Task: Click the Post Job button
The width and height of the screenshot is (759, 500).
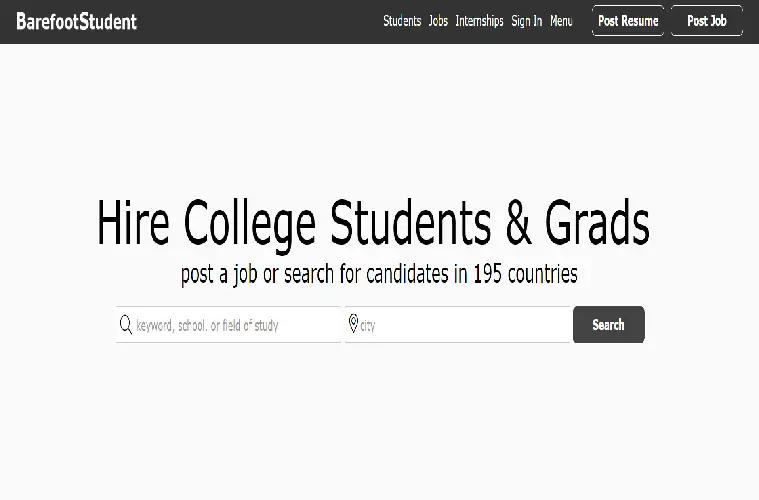Action: 707,21
